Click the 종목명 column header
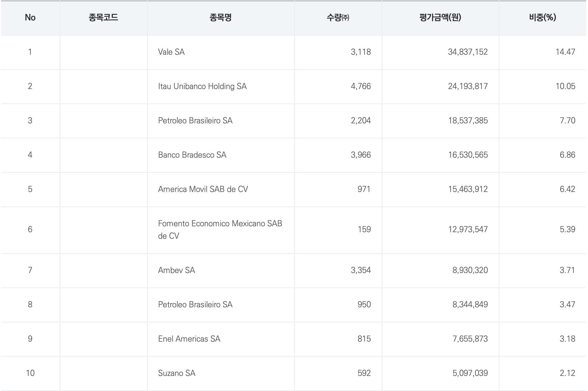This screenshot has height=391, width=588. click(221, 18)
